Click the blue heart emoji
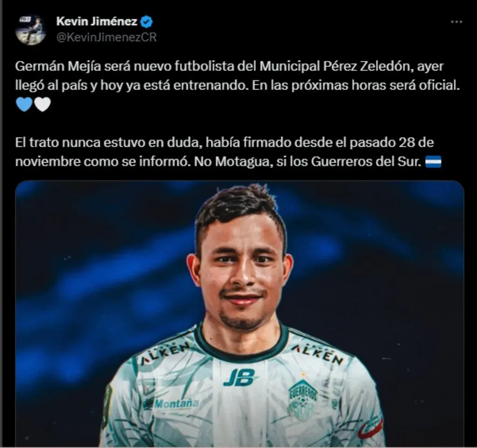The image size is (477, 448). coord(24,105)
